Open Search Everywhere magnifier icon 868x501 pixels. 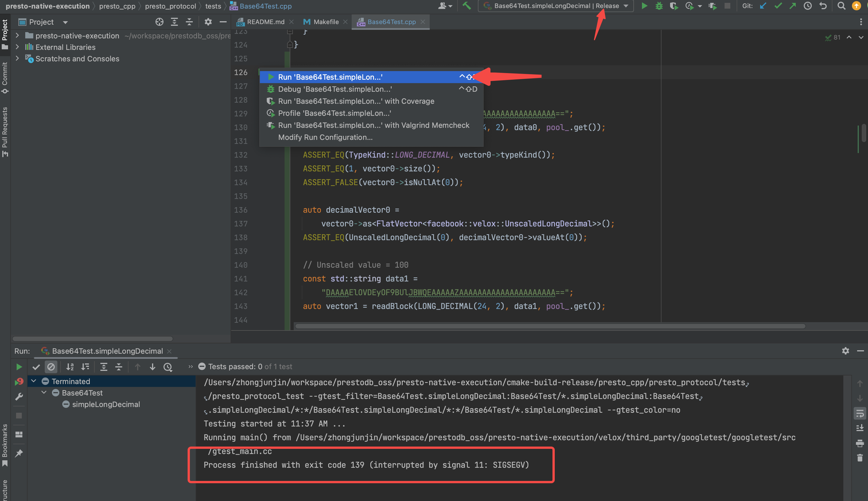click(841, 6)
